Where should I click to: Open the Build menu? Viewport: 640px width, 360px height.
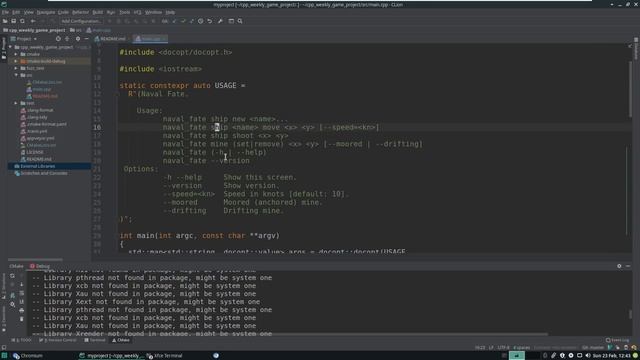[98, 12]
